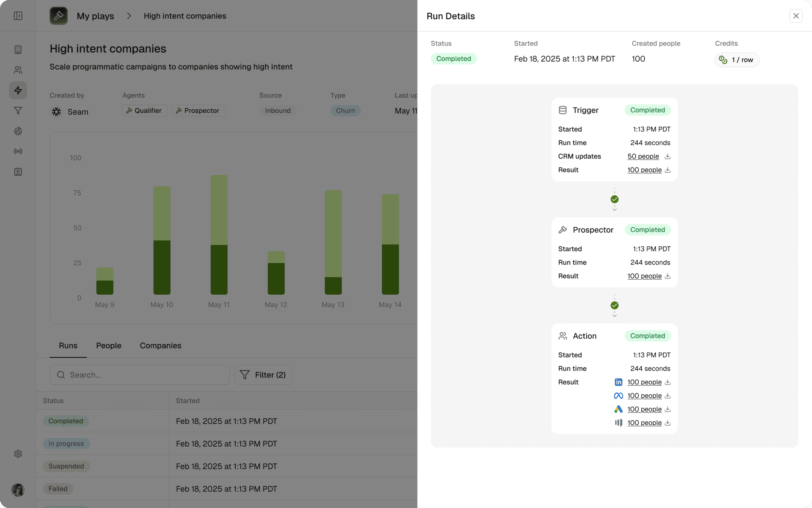812x508 pixels.
Task: Download the Trigger CRM updates file
Action: point(668,156)
